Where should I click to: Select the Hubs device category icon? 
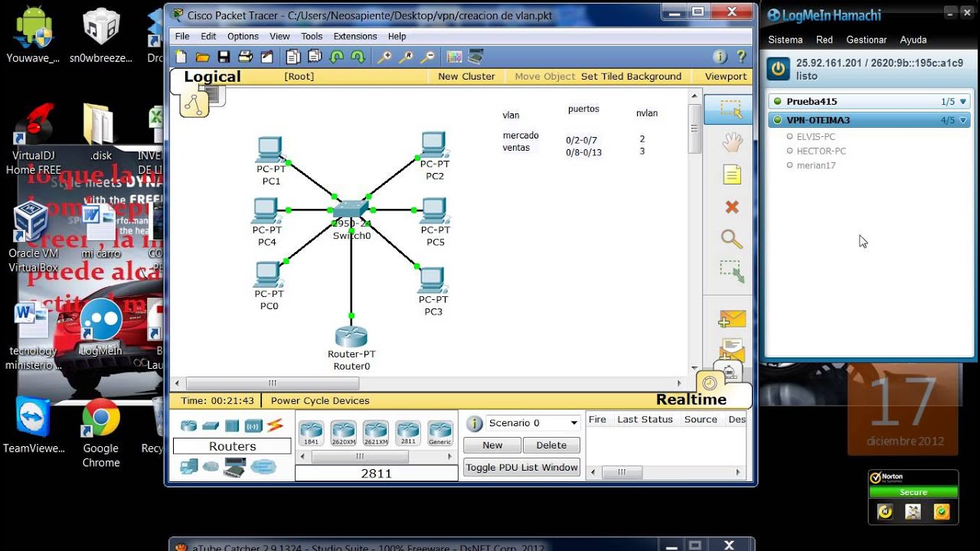232,425
